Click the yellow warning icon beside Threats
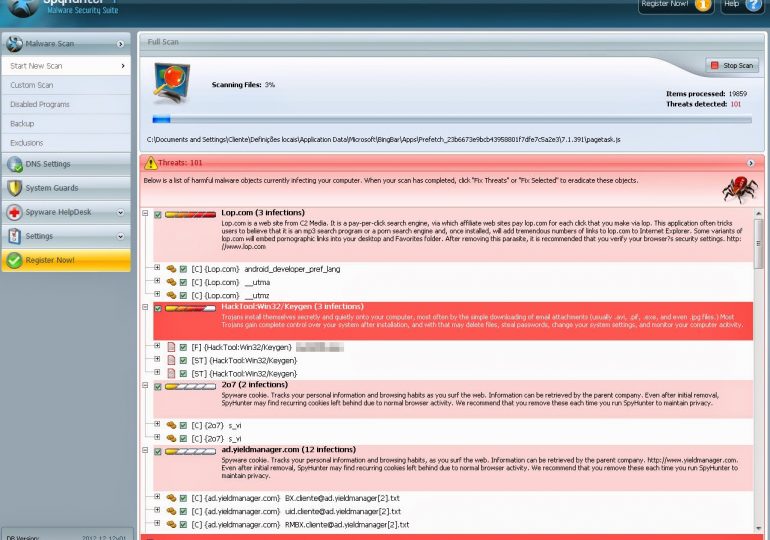 click(x=151, y=162)
